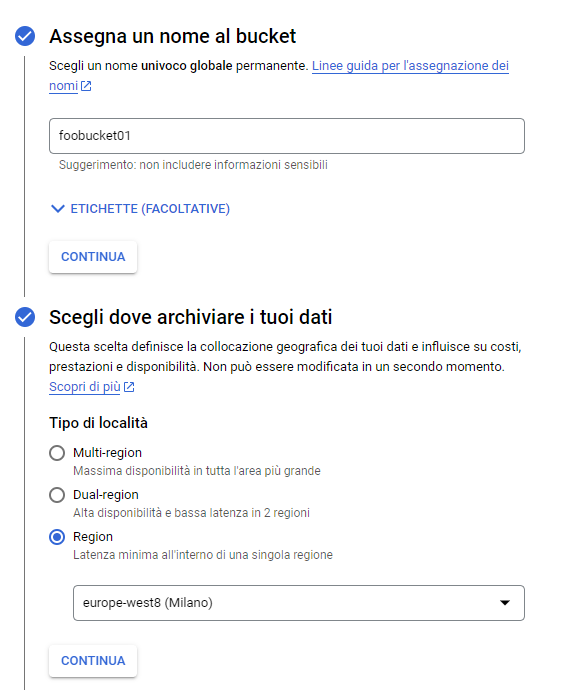Image resolution: width=581 pixels, height=690 pixels.
Task: Expand ETICHETTE (FACOLTATIVE) section
Action: pos(141,209)
